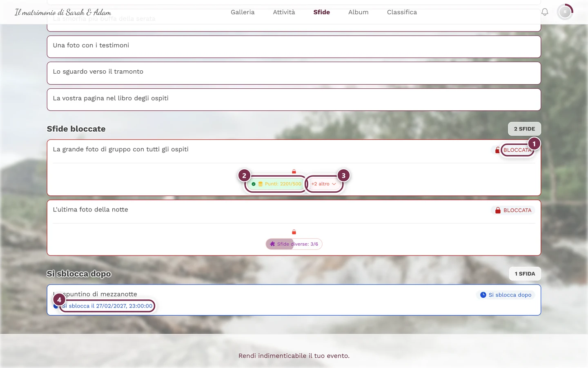Viewport: 588px width, 368px height.
Task: Click the lock icon beside the first BLOCCATA badge
Action: click(x=497, y=150)
